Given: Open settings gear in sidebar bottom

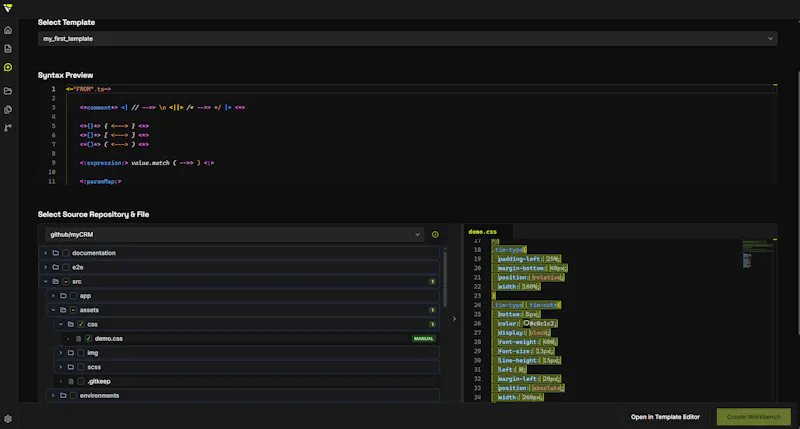Looking at the screenshot, I should (x=8, y=419).
